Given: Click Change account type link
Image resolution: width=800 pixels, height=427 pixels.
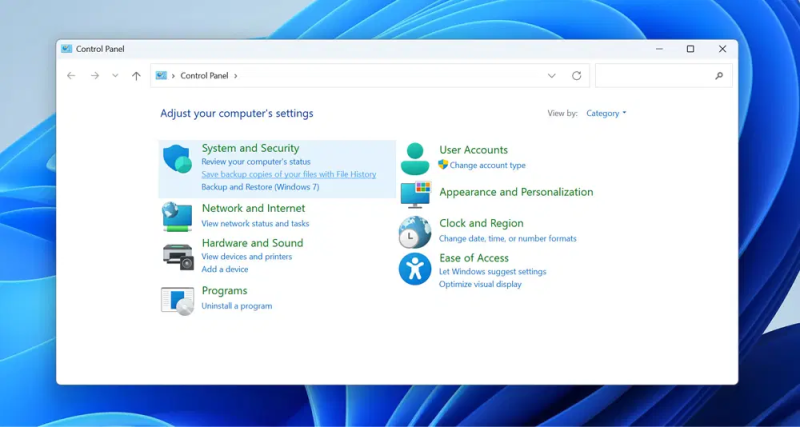Looking at the screenshot, I should [487, 165].
